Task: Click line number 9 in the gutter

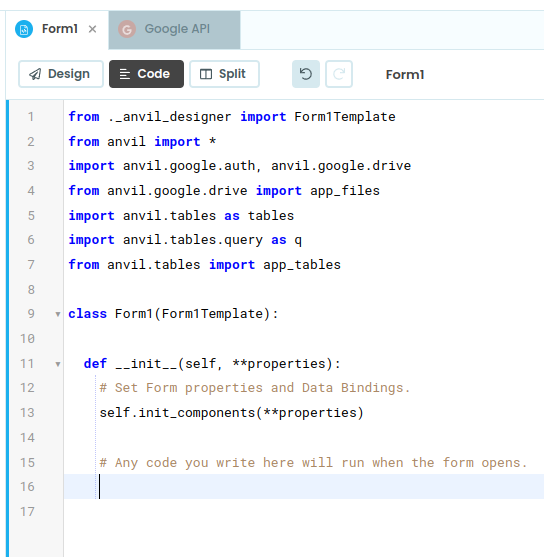Action: pyautogui.click(x=31, y=314)
